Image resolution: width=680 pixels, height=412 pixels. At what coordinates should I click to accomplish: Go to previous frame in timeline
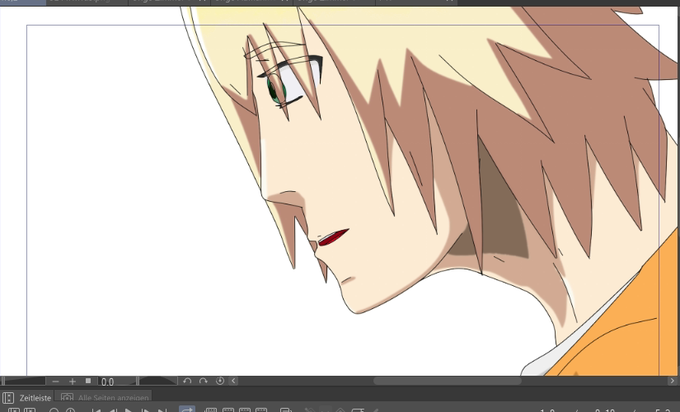(x=113, y=410)
